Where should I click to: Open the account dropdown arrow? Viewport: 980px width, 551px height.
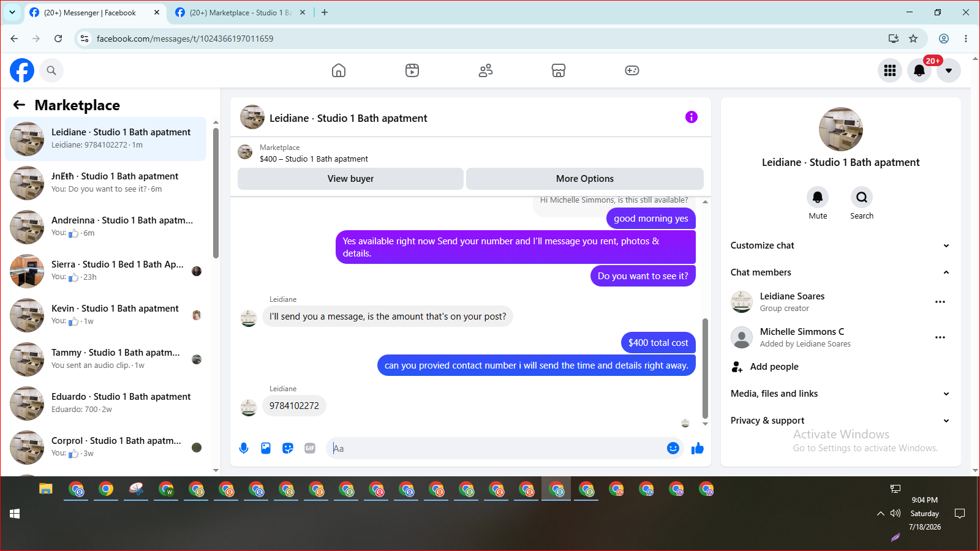pyautogui.click(x=949, y=70)
